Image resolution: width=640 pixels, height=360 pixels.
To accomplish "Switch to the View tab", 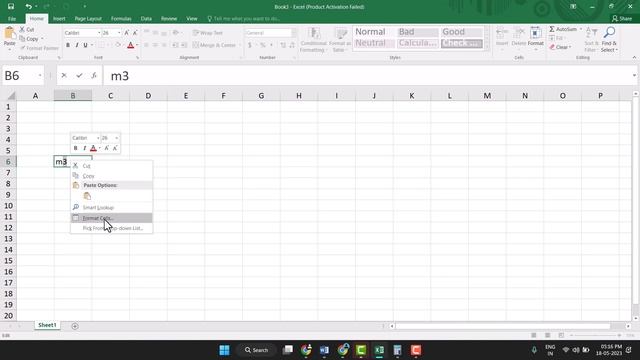I will pyautogui.click(x=192, y=19).
